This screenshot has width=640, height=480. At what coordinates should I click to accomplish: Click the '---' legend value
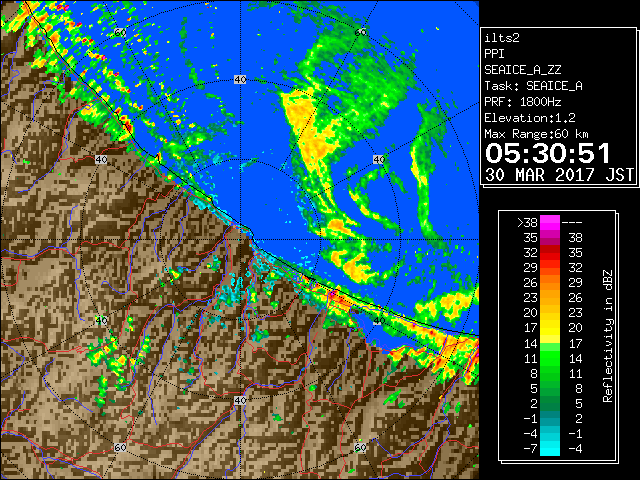coord(572,223)
